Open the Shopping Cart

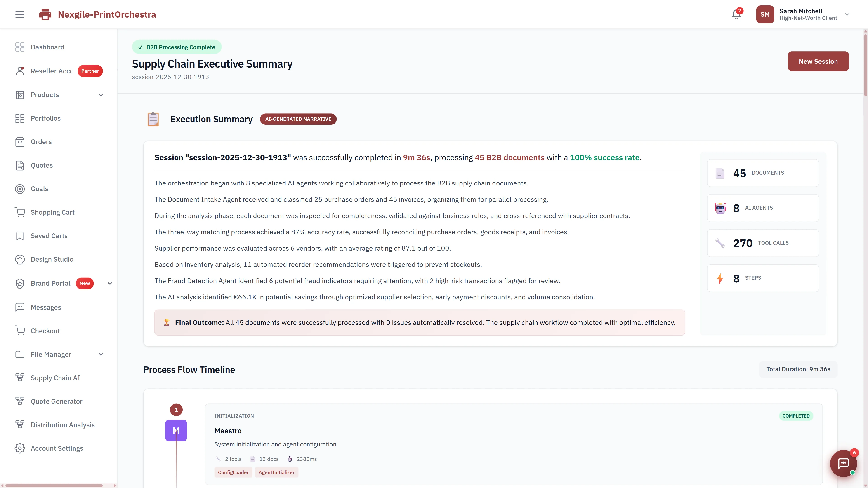click(x=53, y=212)
